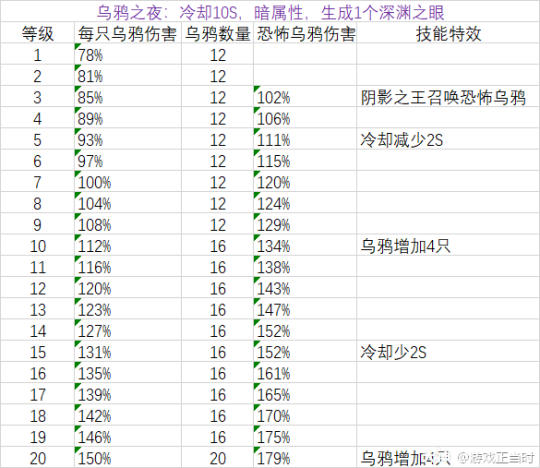Click the "81%" damage cell
Viewport: 540px width, 468px height.
(x=127, y=76)
